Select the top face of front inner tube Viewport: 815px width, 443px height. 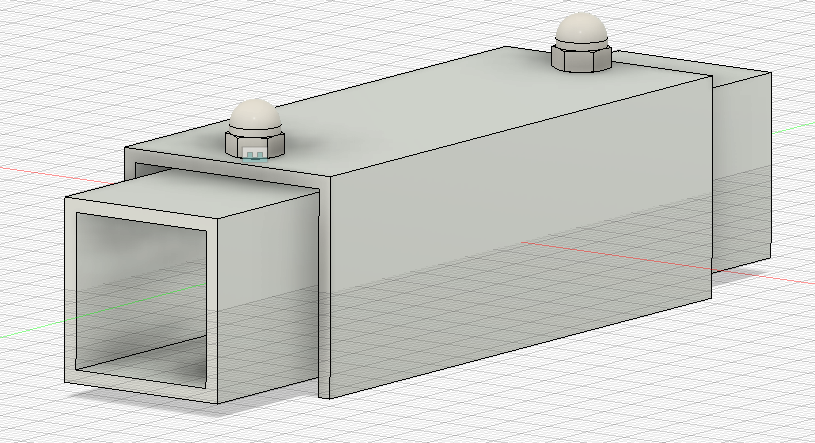[192, 194]
